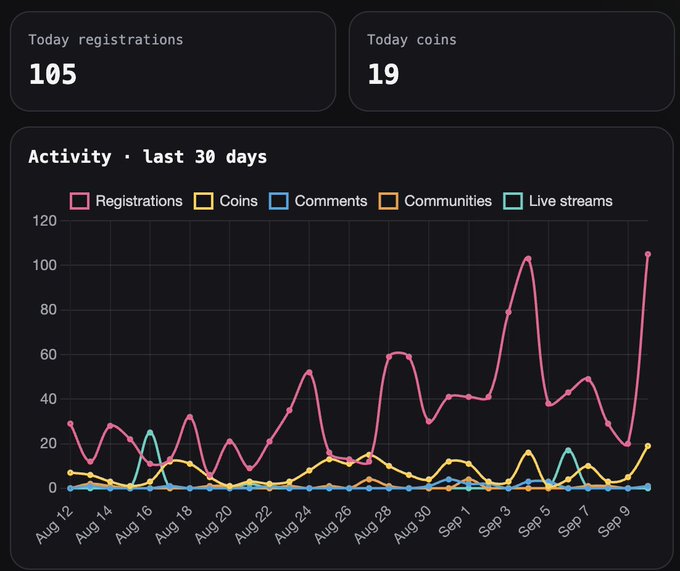Click the 80 y-axis label
The height and width of the screenshot is (571, 680).
pyautogui.click(x=49, y=310)
